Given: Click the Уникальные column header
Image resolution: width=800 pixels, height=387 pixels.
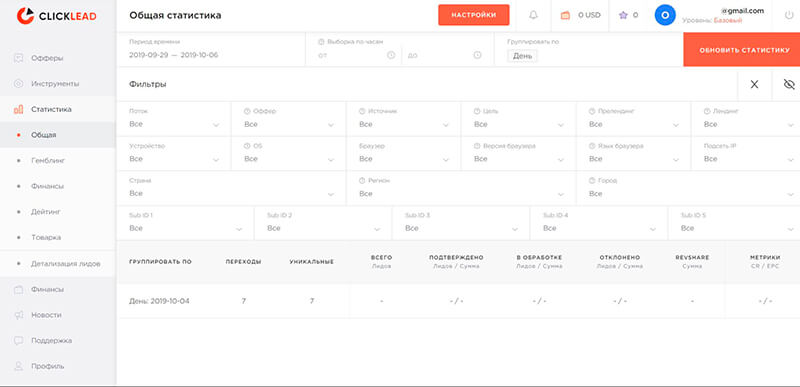Looking at the screenshot, I should 312,262.
